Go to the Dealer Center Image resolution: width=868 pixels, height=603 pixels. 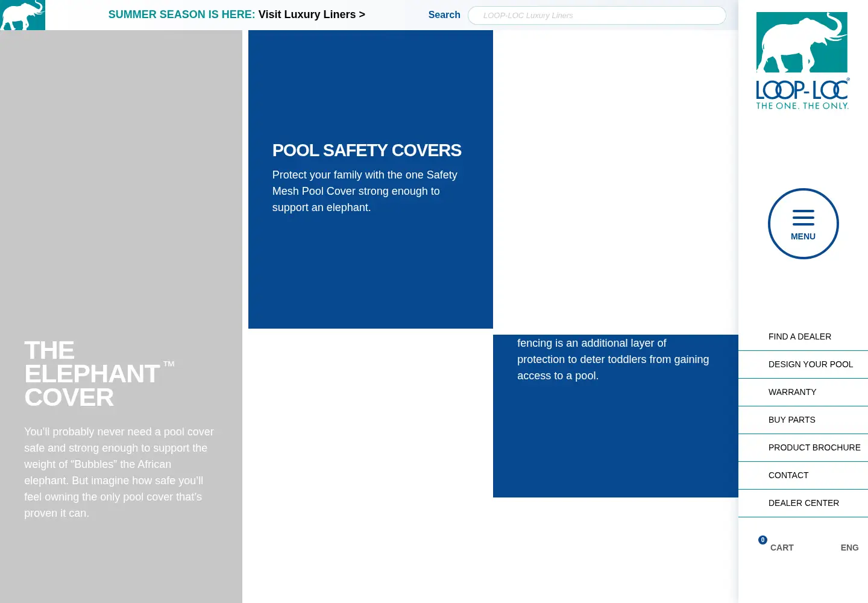(x=803, y=503)
